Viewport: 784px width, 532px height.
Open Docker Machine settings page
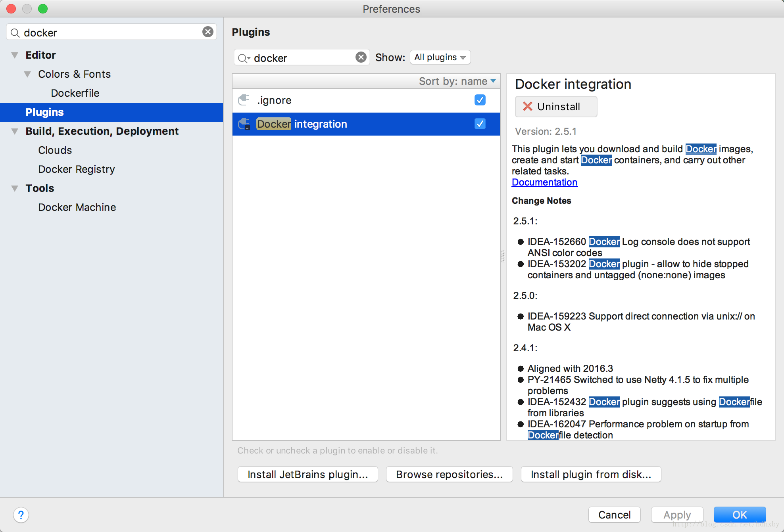77,207
